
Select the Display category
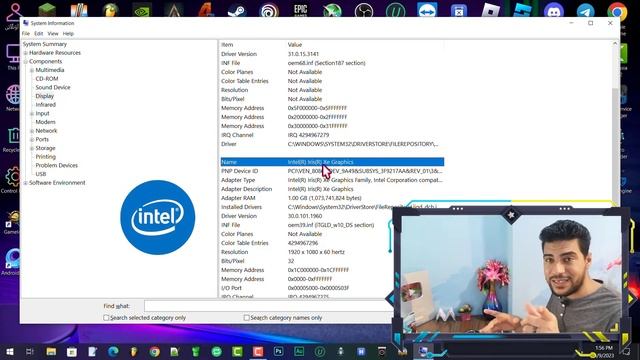tap(44, 96)
